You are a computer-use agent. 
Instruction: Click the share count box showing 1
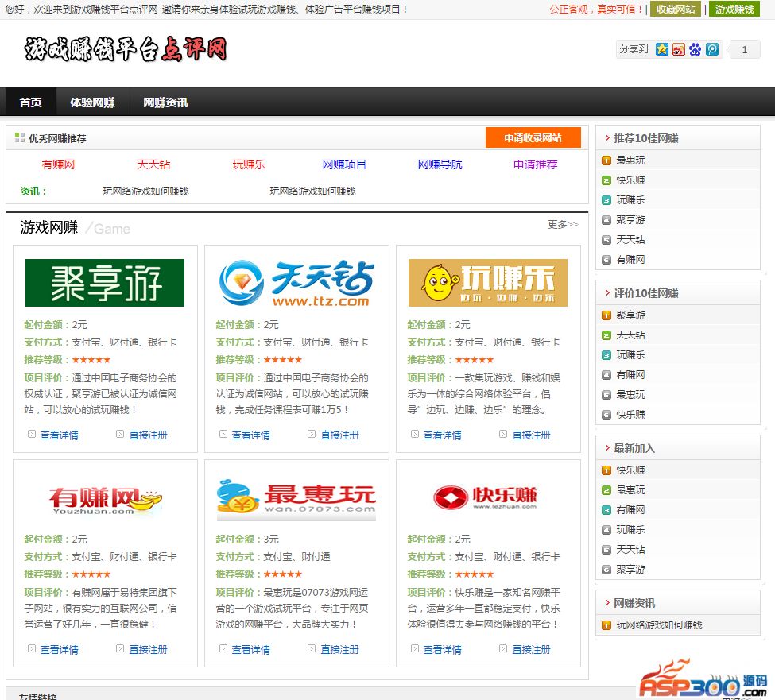[745, 49]
